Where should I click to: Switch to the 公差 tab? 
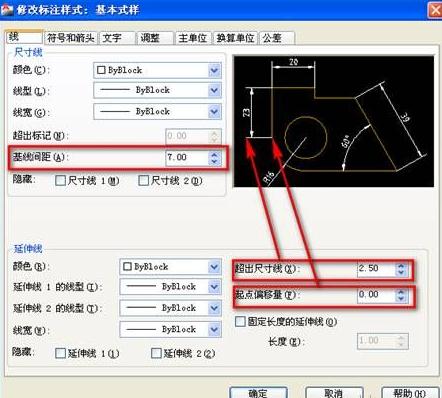[x=277, y=38]
